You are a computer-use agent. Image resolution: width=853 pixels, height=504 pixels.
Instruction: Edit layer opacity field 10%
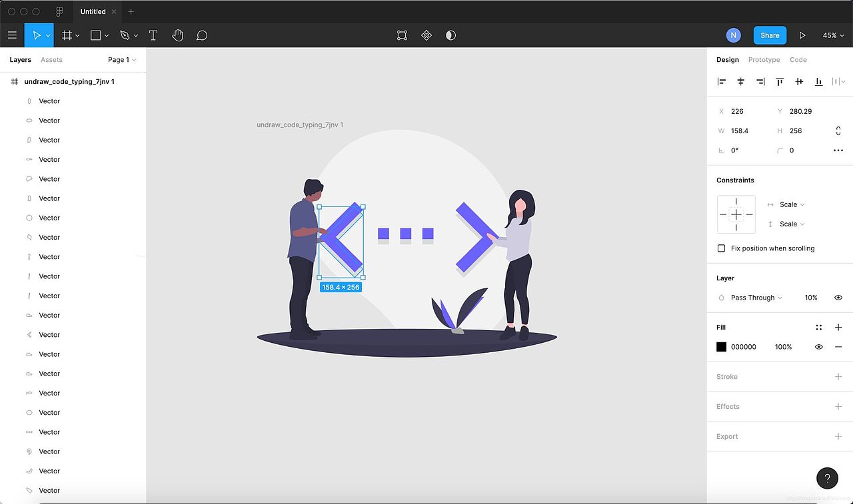(810, 298)
